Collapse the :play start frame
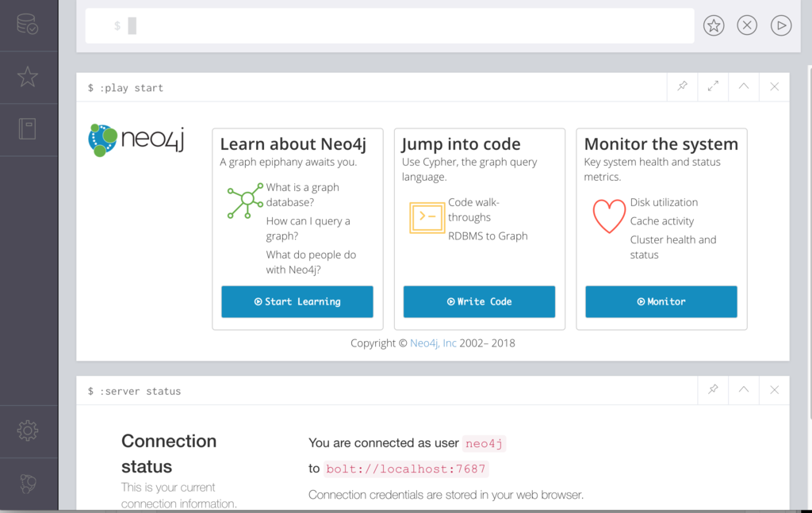The image size is (812, 513). (744, 86)
